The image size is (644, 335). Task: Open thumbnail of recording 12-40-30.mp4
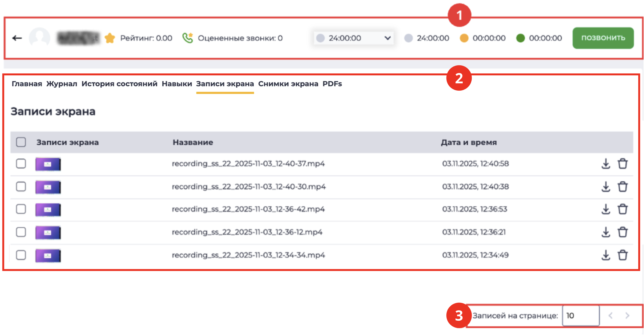pyautogui.click(x=48, y=187)
